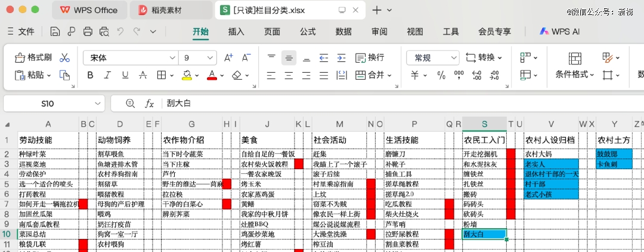Click the Save icon in quick access bar
The image size is (644, 252).
[55, 32]
